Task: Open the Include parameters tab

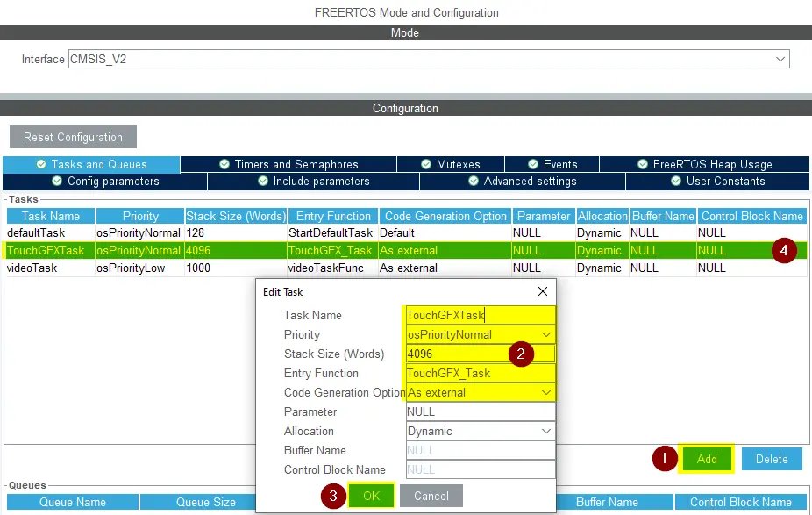Action: pyautogui.click(x=313, y=182)
